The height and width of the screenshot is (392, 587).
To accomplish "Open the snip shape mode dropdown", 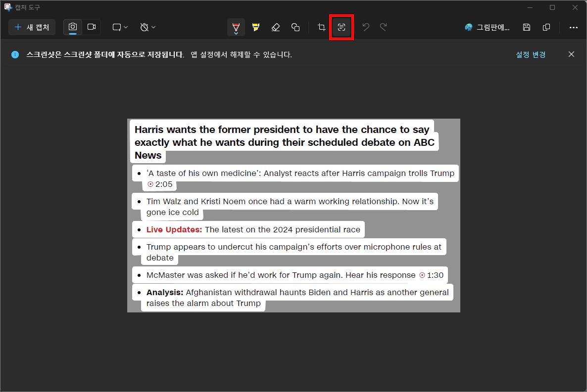I will (120, 27).
